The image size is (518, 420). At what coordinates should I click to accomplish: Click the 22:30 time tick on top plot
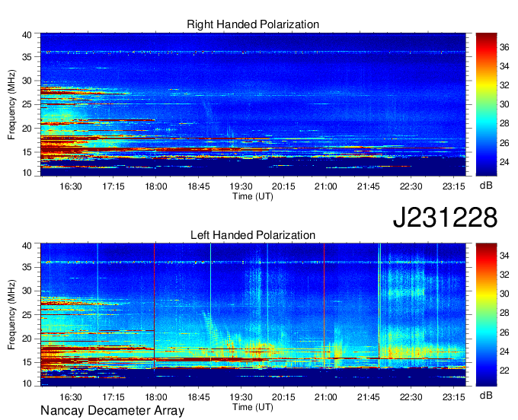[411, 186]
